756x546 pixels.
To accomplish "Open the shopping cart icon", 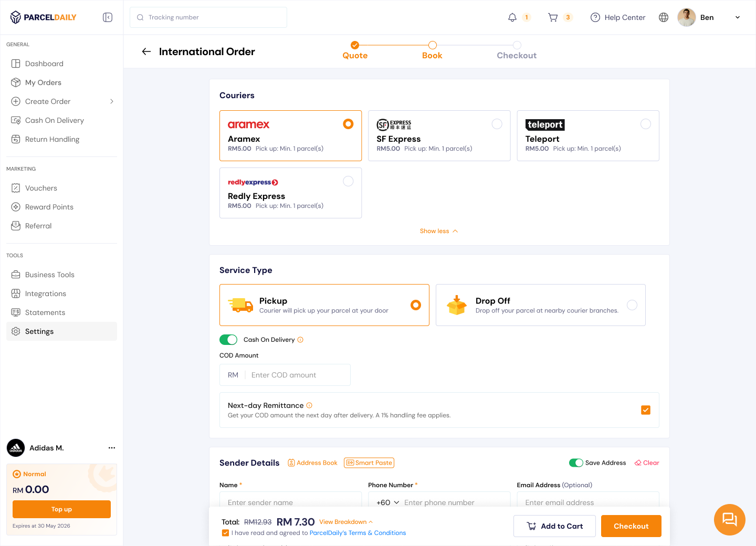I will pos(553,17).
